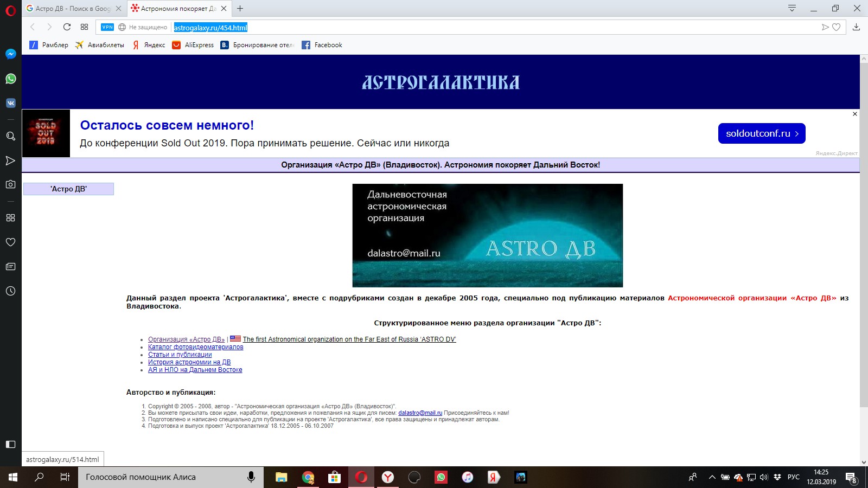Image resolution: width=868 pixels, height=488 pixels.
Task: Click dalastro@mail.ru email link in footer
Action: coord(420,413)
